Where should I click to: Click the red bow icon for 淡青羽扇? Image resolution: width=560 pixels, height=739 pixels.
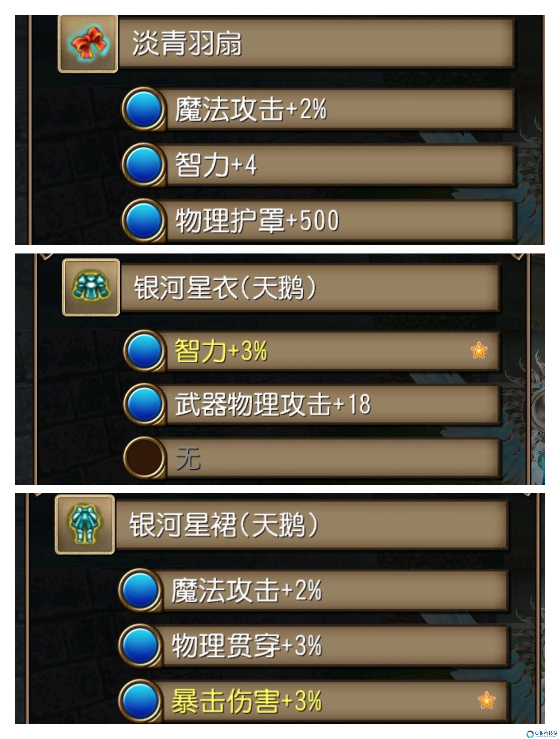(x=88, y=44)
